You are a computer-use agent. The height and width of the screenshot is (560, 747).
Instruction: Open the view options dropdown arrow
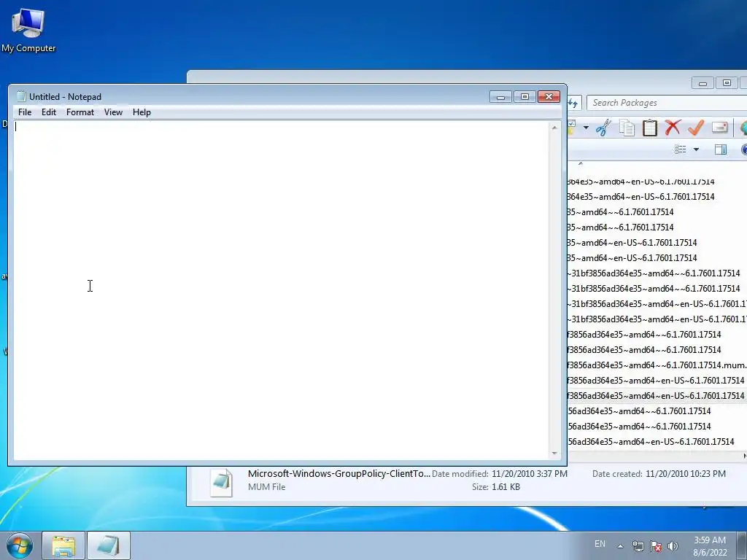click(x=696, y=149)
